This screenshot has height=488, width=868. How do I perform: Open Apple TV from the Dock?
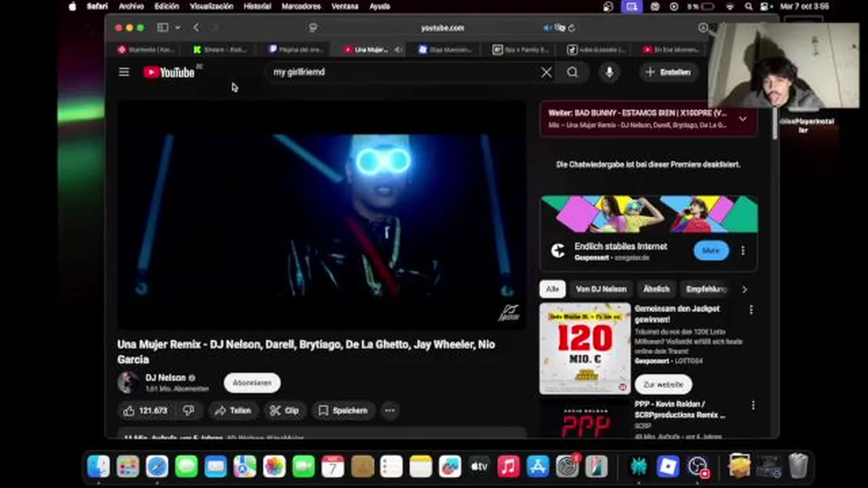(x=479, y=466)
